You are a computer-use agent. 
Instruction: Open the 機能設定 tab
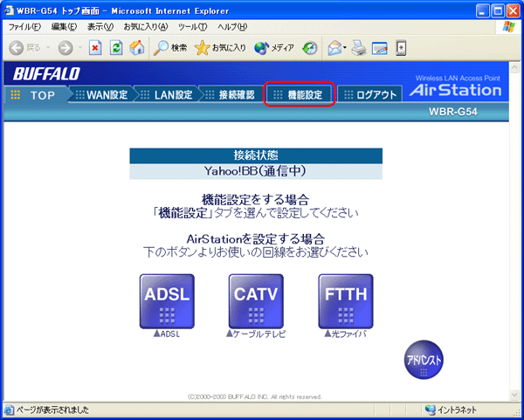(x=300, y=95)
